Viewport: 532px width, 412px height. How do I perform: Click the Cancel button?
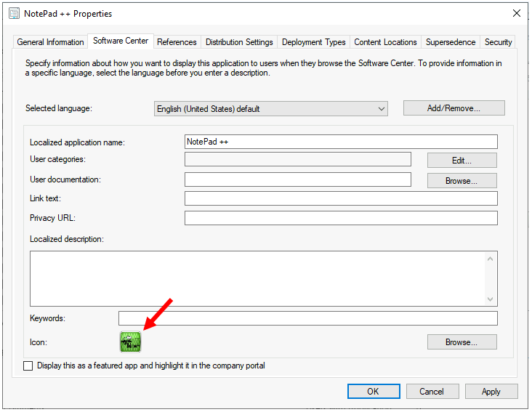click(x=432, y=392)
